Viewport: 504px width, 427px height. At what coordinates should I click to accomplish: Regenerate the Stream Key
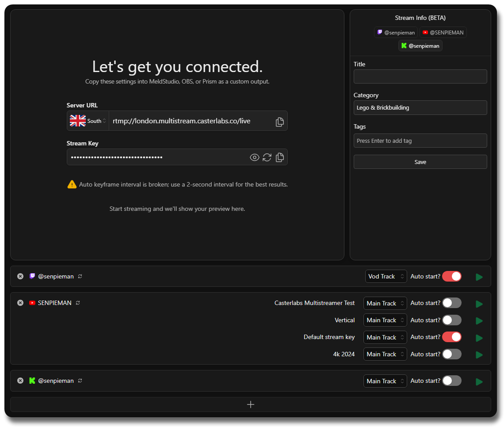[x=267, y=157]
